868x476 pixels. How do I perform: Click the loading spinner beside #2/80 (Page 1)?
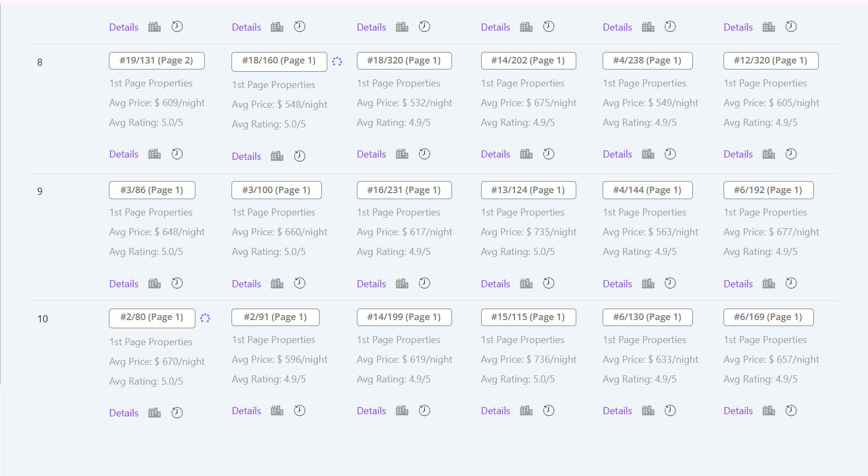[205, 318]
